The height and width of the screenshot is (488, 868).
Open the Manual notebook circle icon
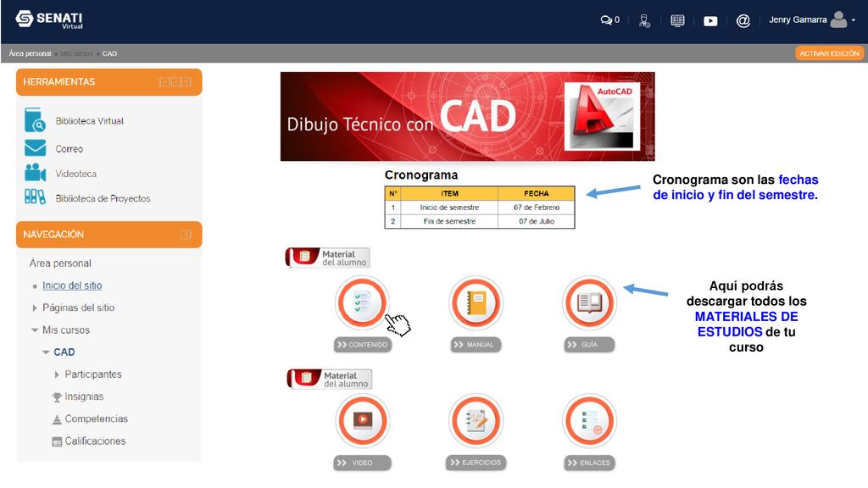[476, 302]
